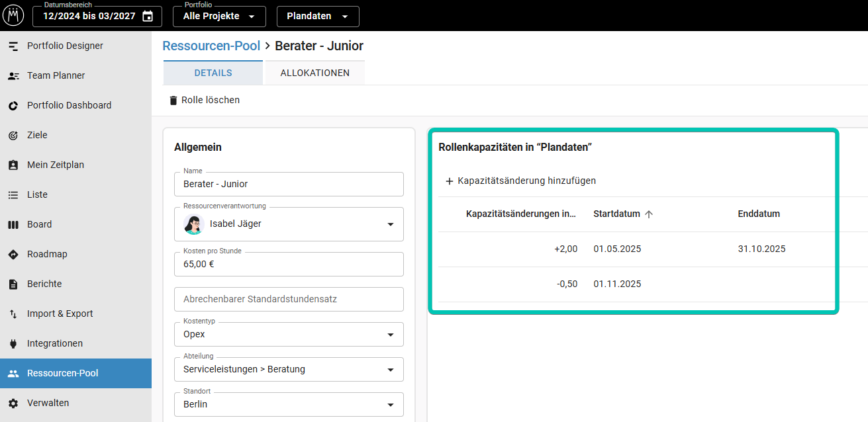Click start date 01.11.2025
This screenshot has height=422, width=868.
coord(617,284)
